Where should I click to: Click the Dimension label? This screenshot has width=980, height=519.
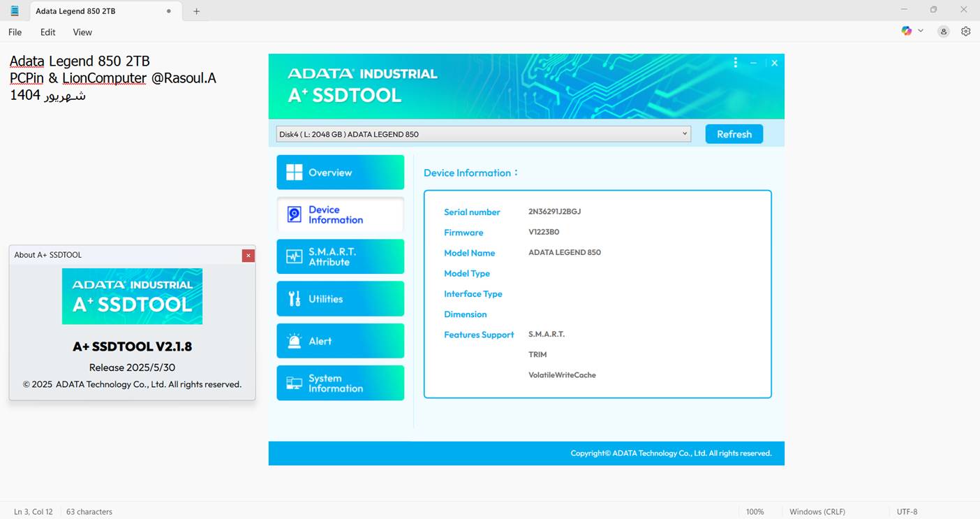(466, 314)
